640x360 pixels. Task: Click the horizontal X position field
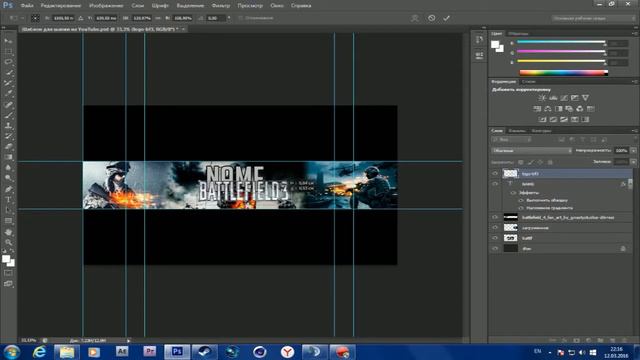click(x=63, y=18)
